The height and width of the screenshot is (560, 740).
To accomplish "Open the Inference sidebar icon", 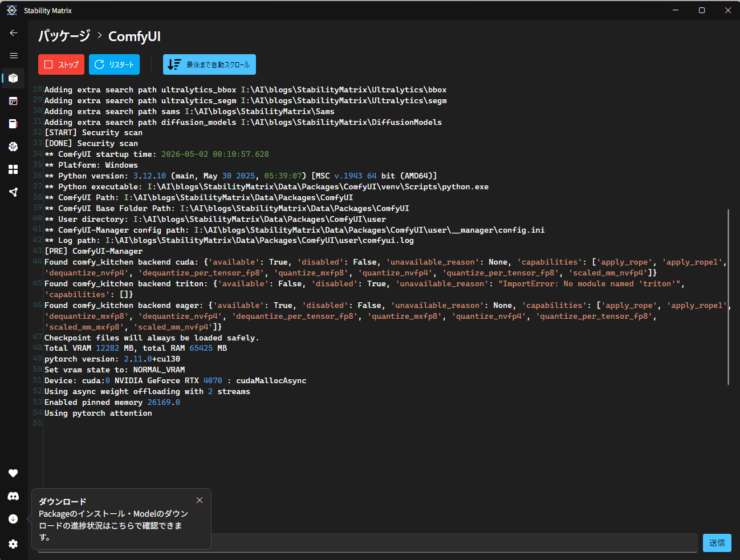I will tap(13, 101).
